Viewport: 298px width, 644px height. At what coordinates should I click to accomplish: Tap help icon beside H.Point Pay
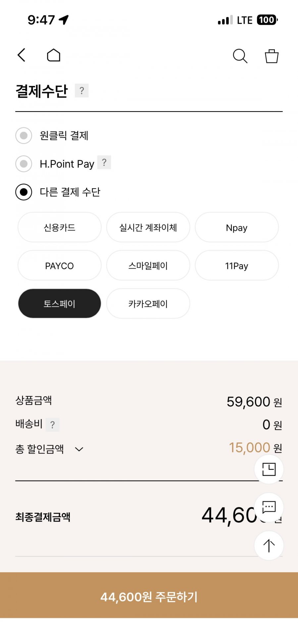(104, 162)
